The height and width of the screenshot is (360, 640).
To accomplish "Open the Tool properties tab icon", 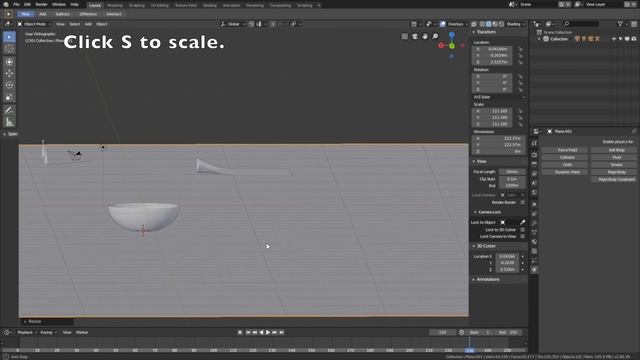I will point(534,143).
